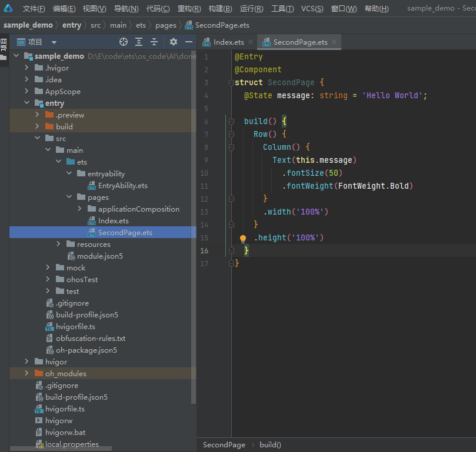The width and height of the screenshot is (476, 452).
Task: Click the expand all icon in project panel
Action: [139, 42]
